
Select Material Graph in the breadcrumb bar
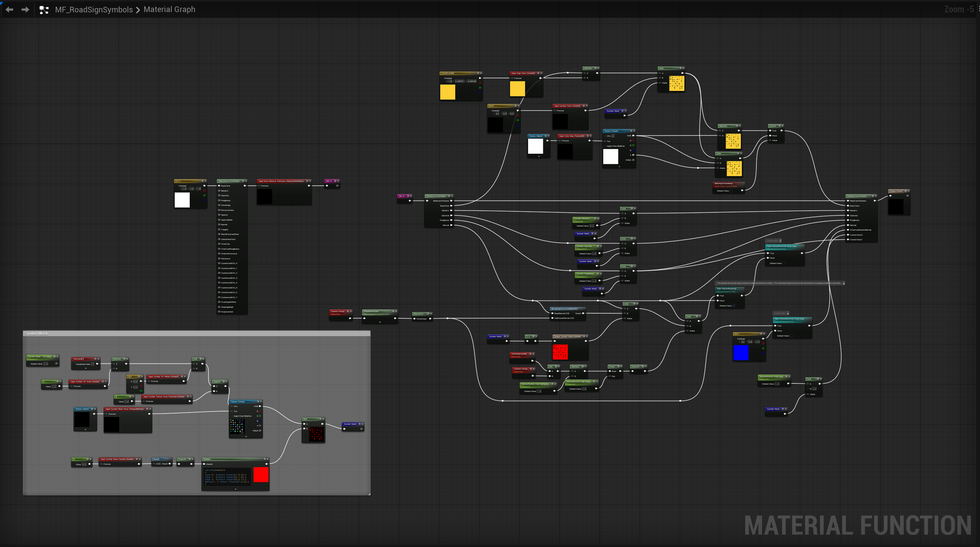(x=169, y=9)
